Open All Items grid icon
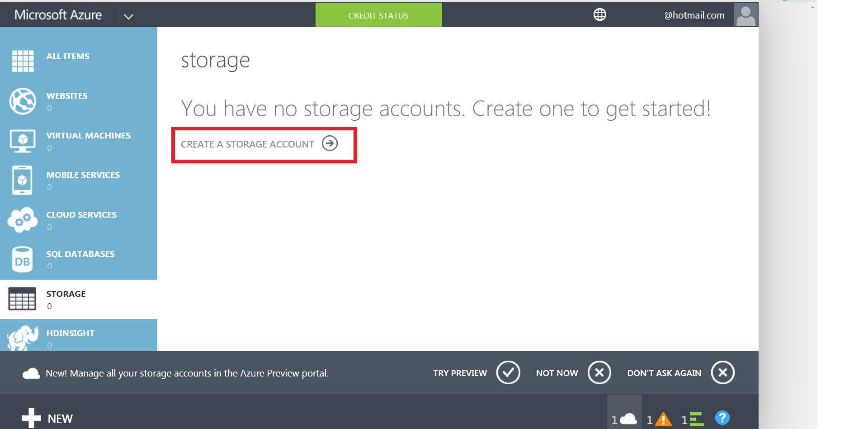Image resolution: width=868 pixels, height=429 pixels. 23,61
